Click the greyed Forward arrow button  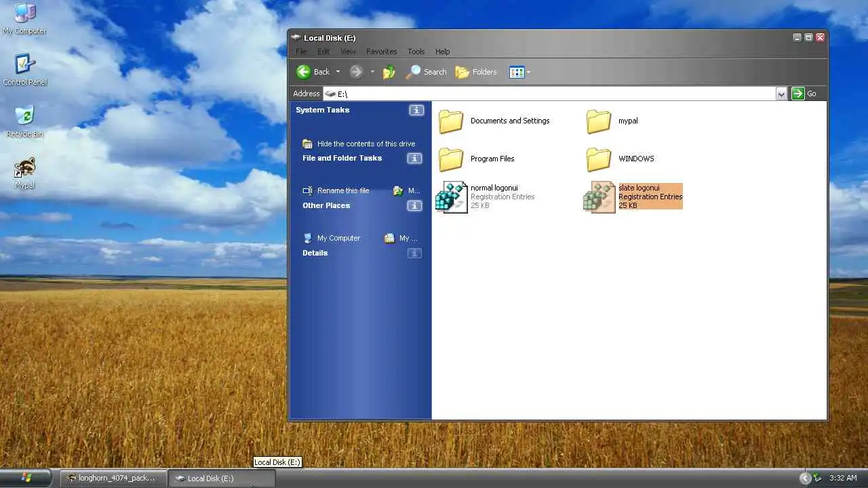point(356,72)
